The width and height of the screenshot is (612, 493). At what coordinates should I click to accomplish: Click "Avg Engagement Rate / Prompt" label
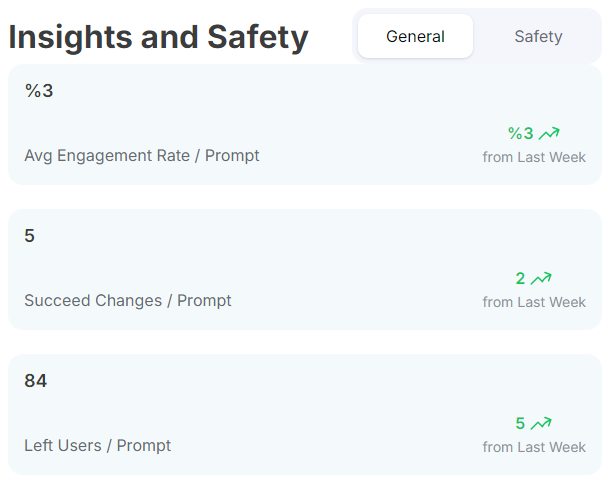[142, 156]
